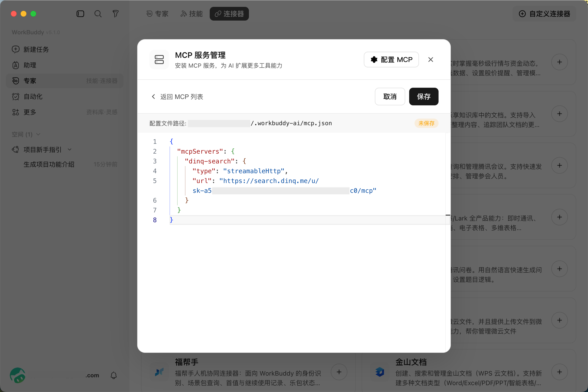This screenshot has width=588, height=392.
Task: Add the Lark connector
Action: [560, 217]
